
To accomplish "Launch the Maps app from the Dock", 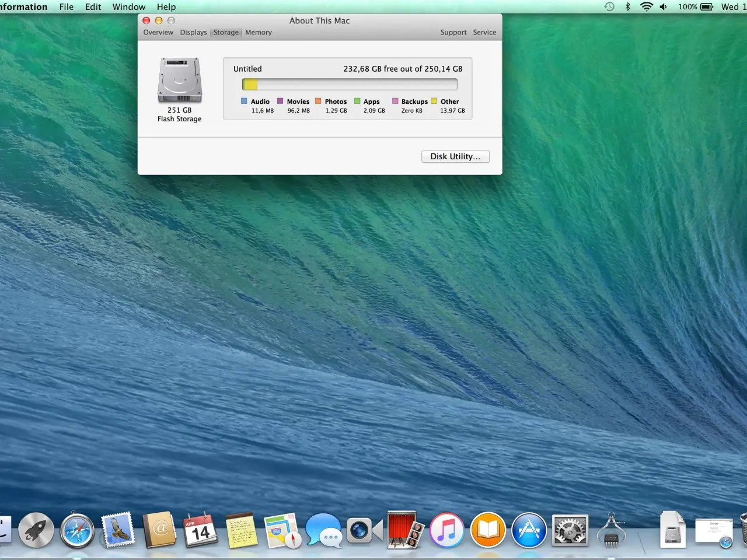I will click(x=282, y=530).
